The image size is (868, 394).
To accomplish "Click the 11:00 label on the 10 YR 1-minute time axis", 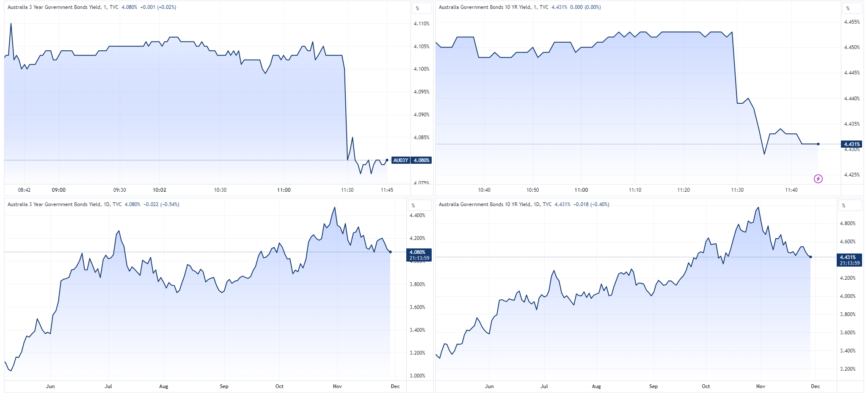I will 581,190.
